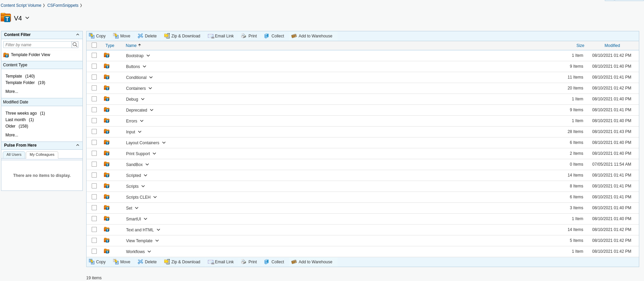Click Zip & Download in top toolbar
This screenshot has height=281, width=644.
pyautogui.click(x=182, y=36)
